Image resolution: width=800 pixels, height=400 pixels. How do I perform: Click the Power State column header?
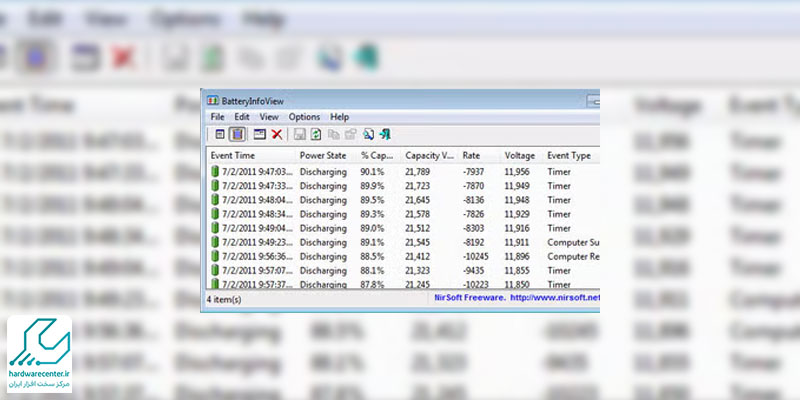[x=324, y=156]
